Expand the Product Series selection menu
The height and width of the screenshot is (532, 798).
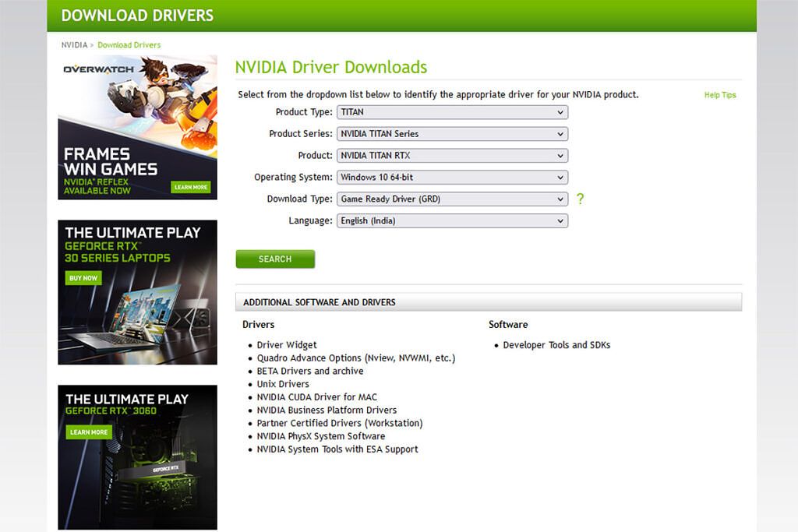452,134
